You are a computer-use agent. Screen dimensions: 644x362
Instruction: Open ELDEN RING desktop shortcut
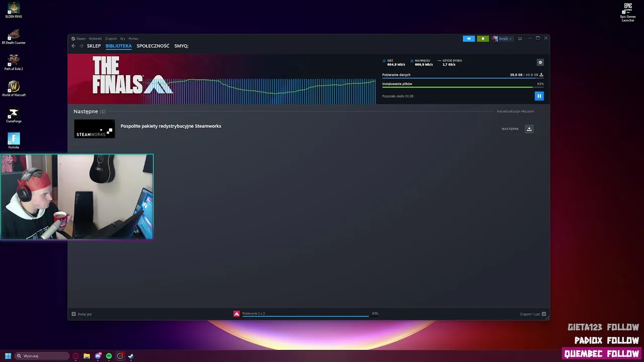coord(14,10)
